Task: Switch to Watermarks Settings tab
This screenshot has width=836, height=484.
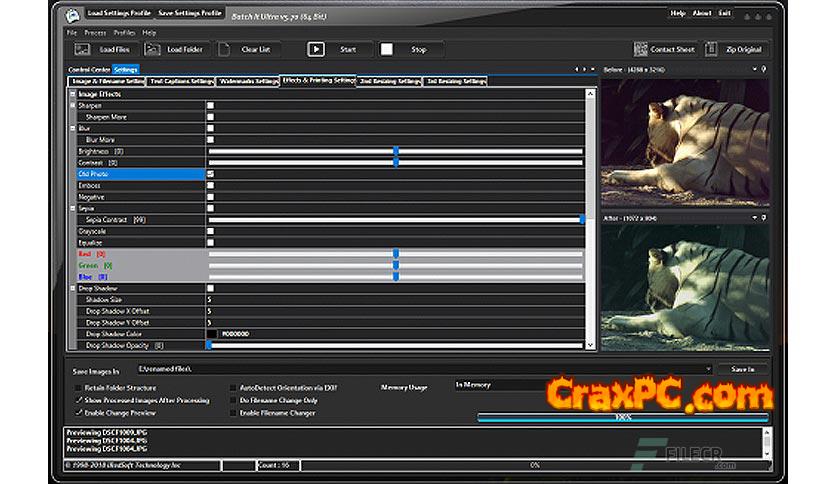Action: [249, 80]
